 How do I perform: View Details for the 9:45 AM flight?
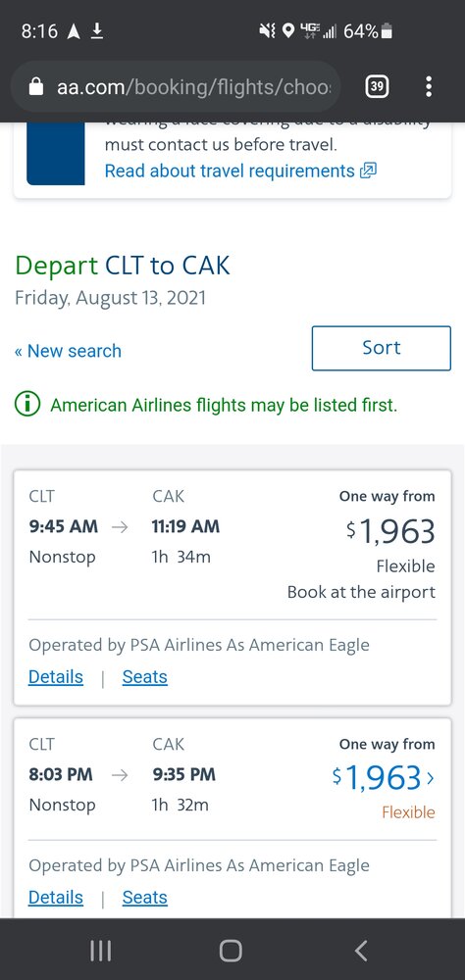click(56, 677)
